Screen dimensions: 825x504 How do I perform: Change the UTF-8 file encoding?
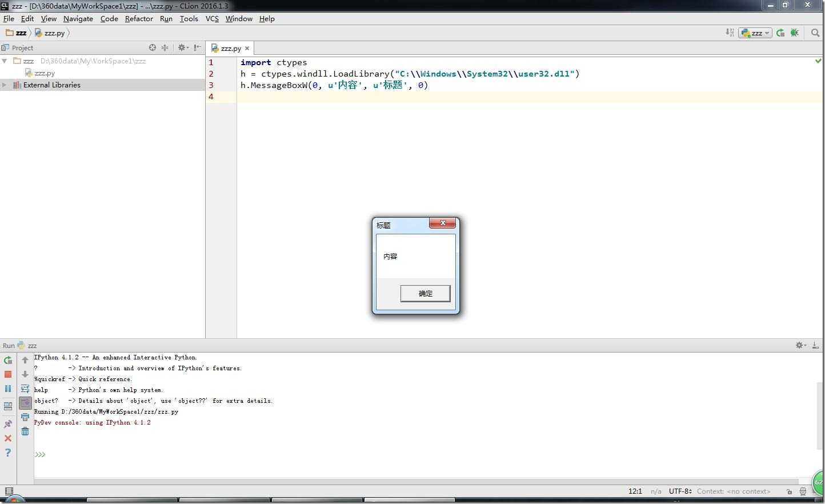(680, 491)
